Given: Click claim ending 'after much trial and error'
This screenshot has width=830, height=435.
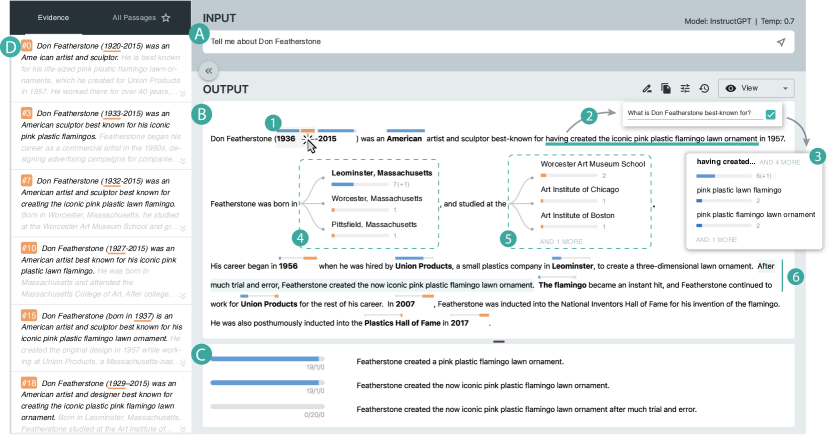Looking at the screenshot, I should (x=526, y=410).
